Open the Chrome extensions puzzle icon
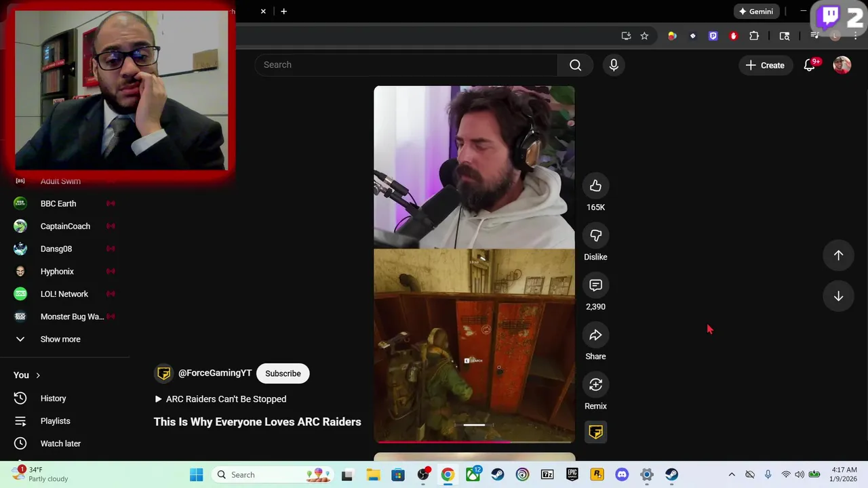868x488 pixels. coord(754,36)
